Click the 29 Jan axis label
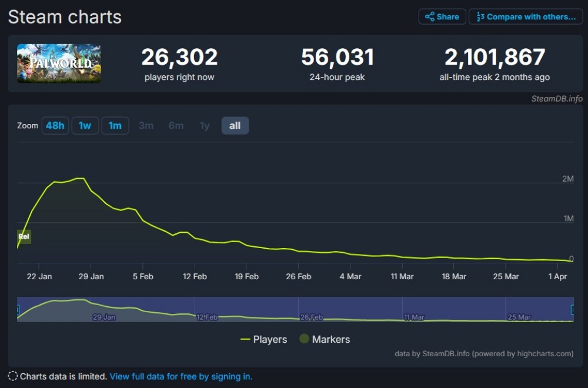 [91, 277]
